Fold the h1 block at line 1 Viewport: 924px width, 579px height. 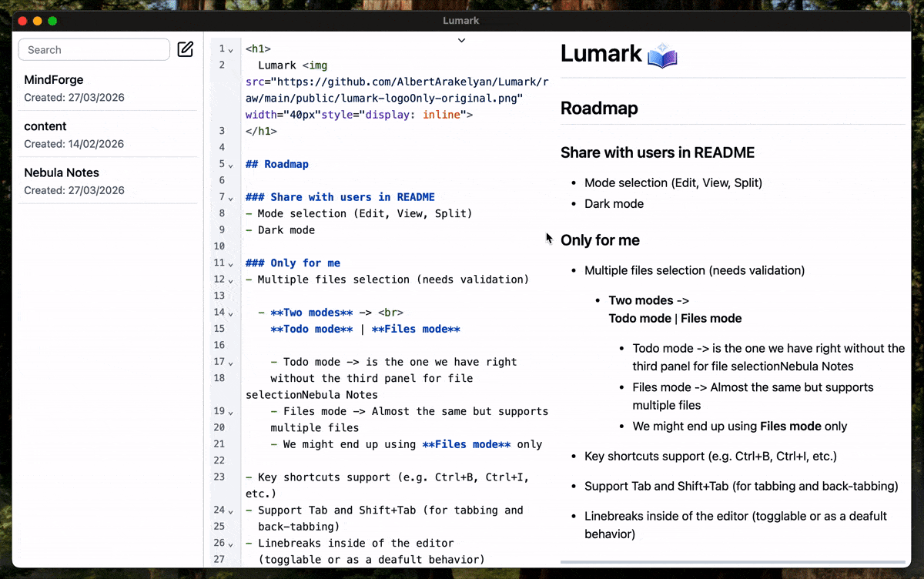pyautogui.click(x=230, y=50)
